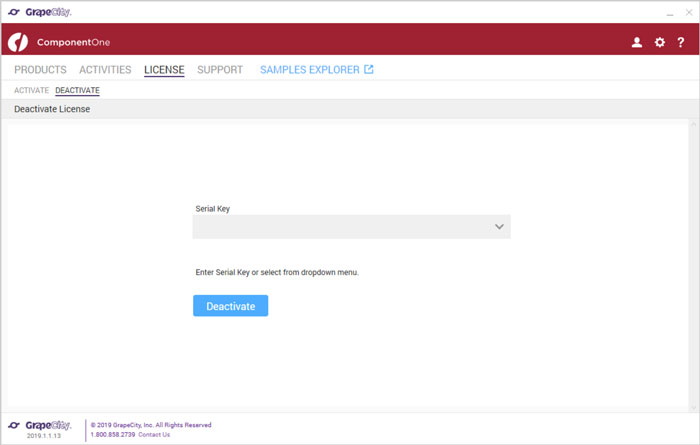This screenshot has height=445, width=700.
Task: Click the phone number 1.800.858.2739
Action: [112, 434]
